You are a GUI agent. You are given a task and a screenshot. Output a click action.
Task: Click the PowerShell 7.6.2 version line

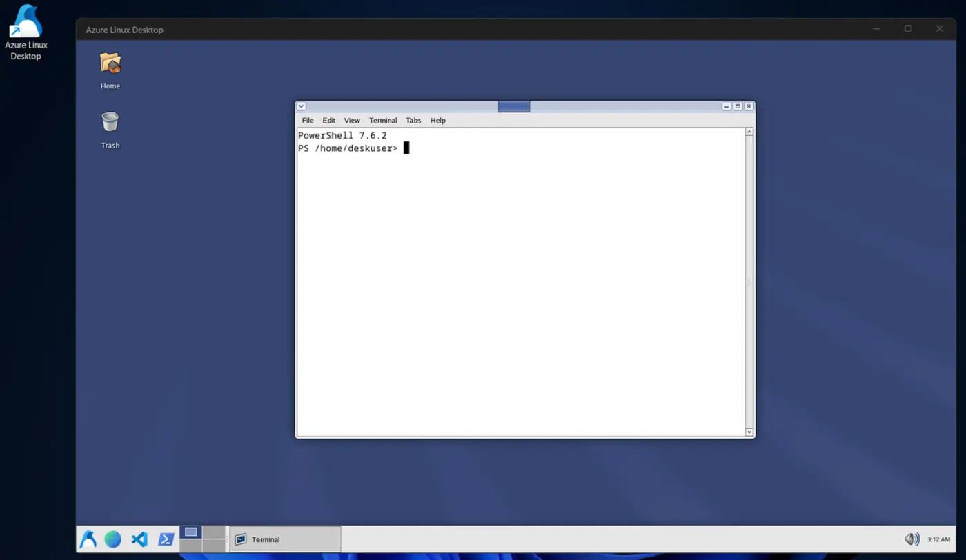tap(342, 135)
